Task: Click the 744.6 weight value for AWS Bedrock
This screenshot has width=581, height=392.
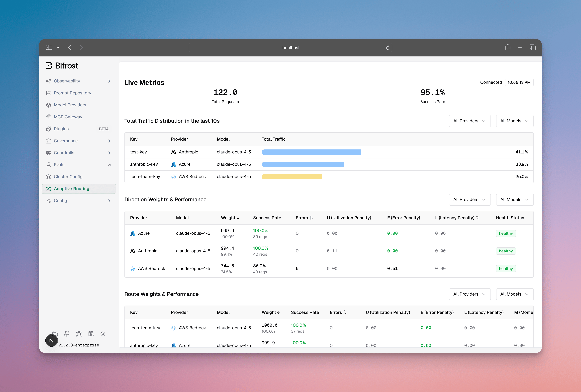Action: 227,266
